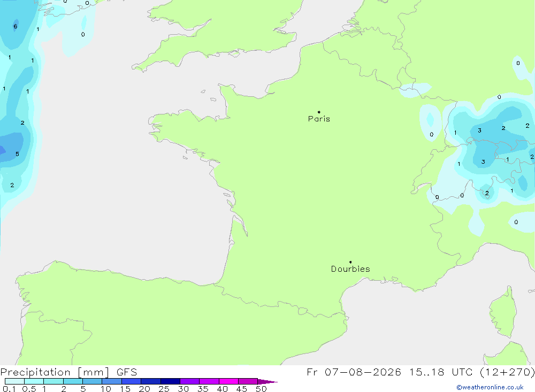Pick the 30–35 mm purple legend swatch
This screenshot has width=535, height=392.
coord(189,381)
